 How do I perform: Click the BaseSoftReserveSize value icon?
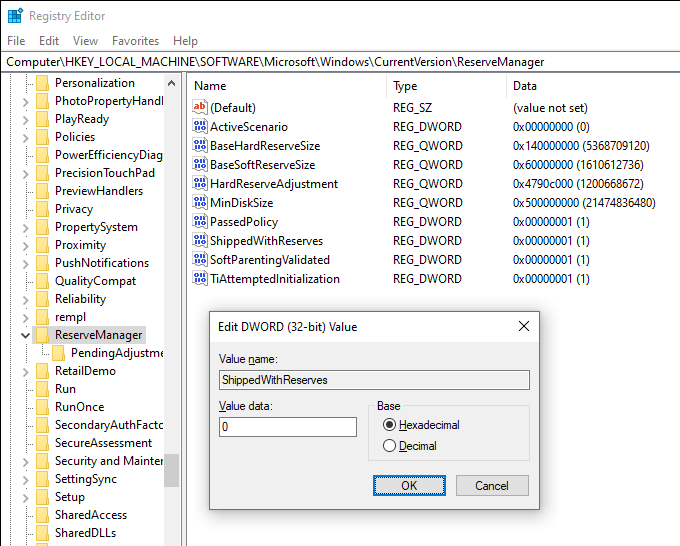199,164
